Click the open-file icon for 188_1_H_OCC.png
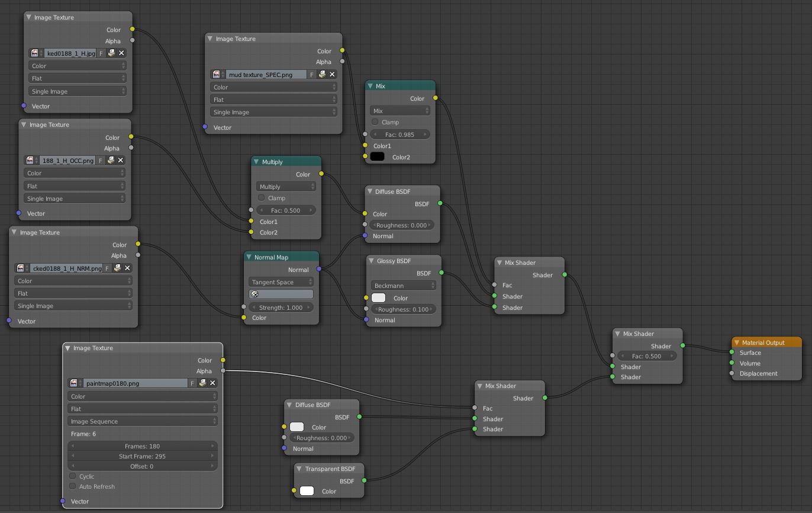812x513 pixels. coord(110,161)
